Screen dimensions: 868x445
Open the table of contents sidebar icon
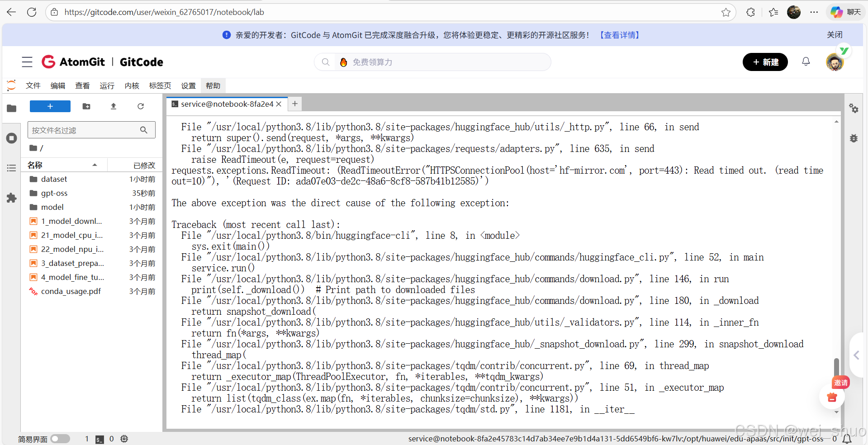click(12, 168)
